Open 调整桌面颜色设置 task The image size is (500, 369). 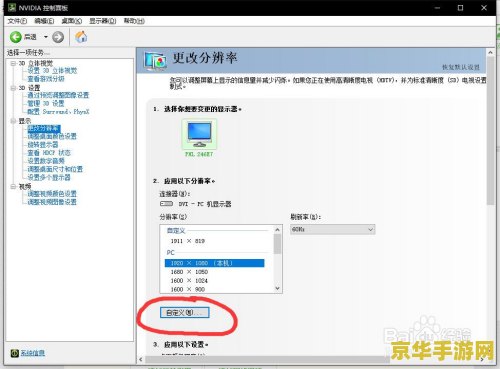(52, 136)
